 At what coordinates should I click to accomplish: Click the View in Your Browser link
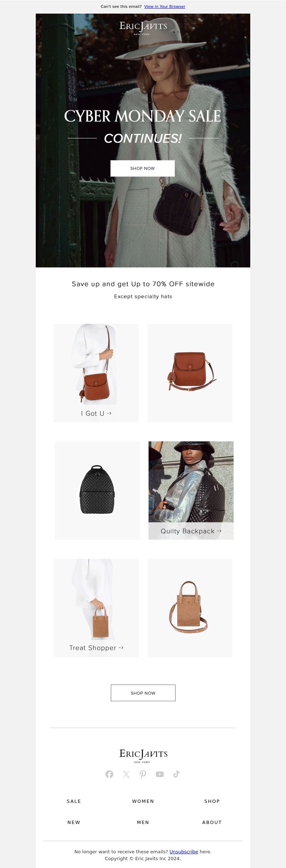coord(165,6)
